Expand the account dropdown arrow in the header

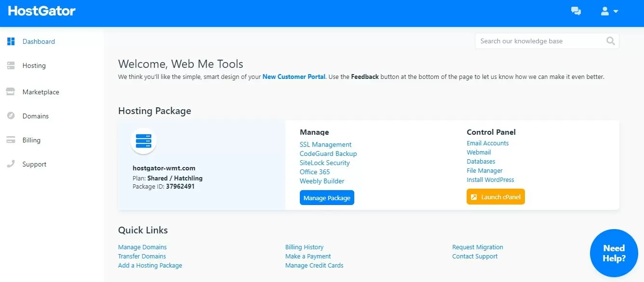pos(616,11)
